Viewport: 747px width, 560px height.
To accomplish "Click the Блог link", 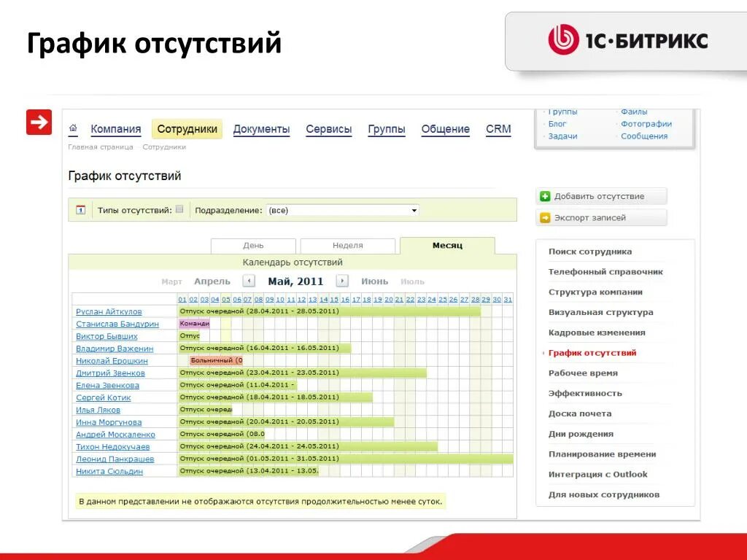I will 557,124.
